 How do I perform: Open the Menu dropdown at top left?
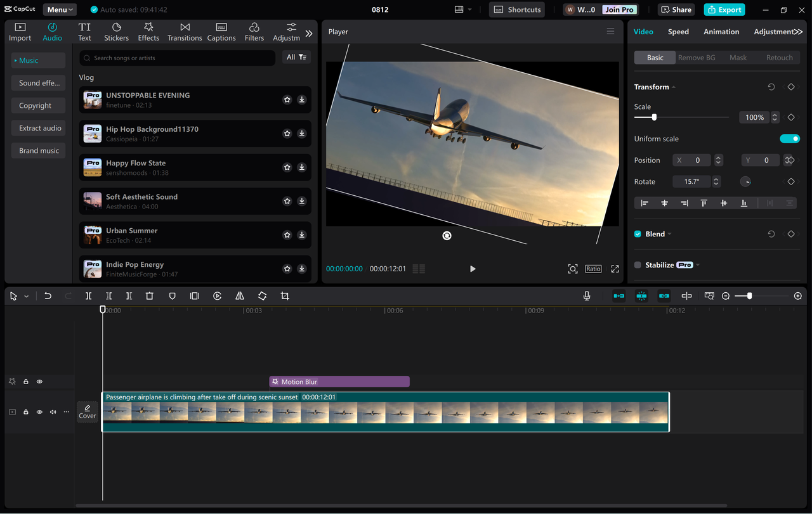[59, 9]
